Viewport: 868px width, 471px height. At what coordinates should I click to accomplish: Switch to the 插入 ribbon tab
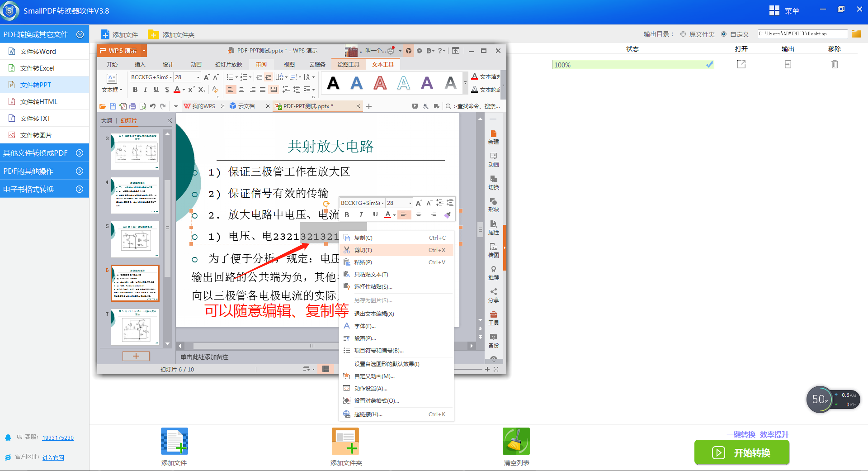pos(140,64)
